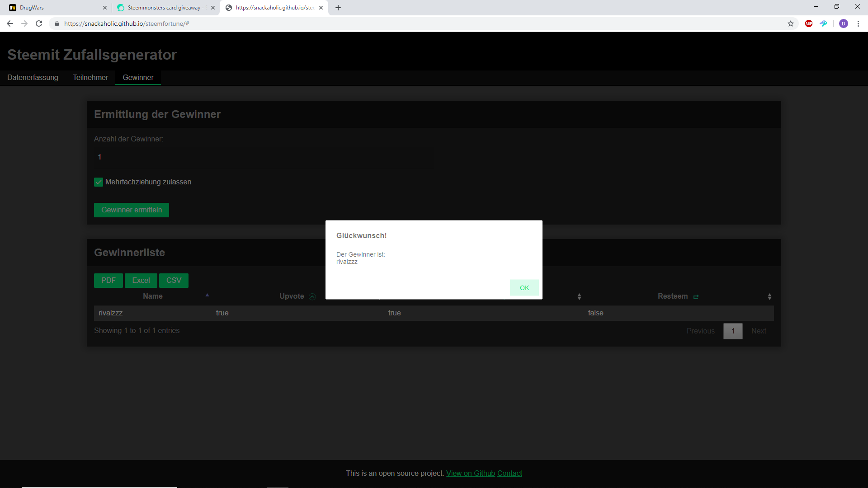The image size is (868, 488).
Task: Click sort arrows left of Resteem column
Action: point(579,297)
